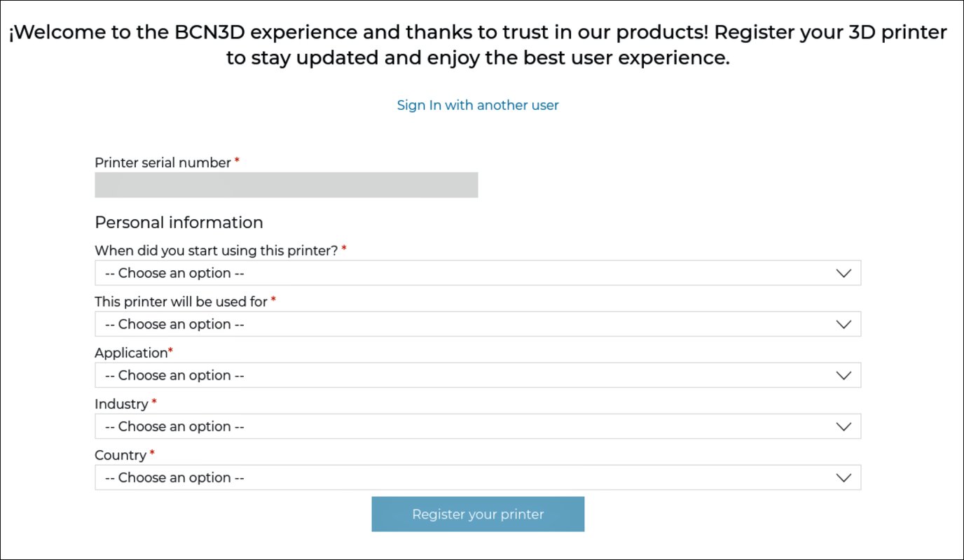Click the 'Country' field label
The height and width of the screenshot is (560, 964).
[120, 455]
